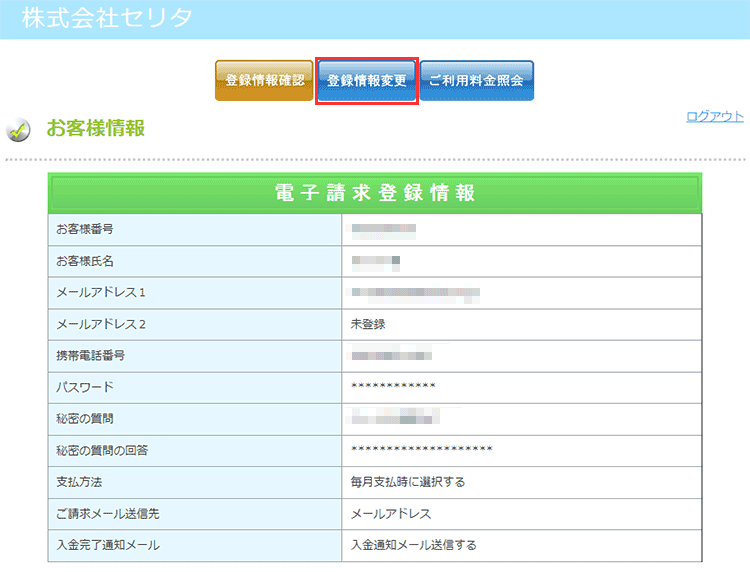Screen dimensions: 750x572
Task: Click the 電子請求登録情報 table header
Action: click(375, 193)
